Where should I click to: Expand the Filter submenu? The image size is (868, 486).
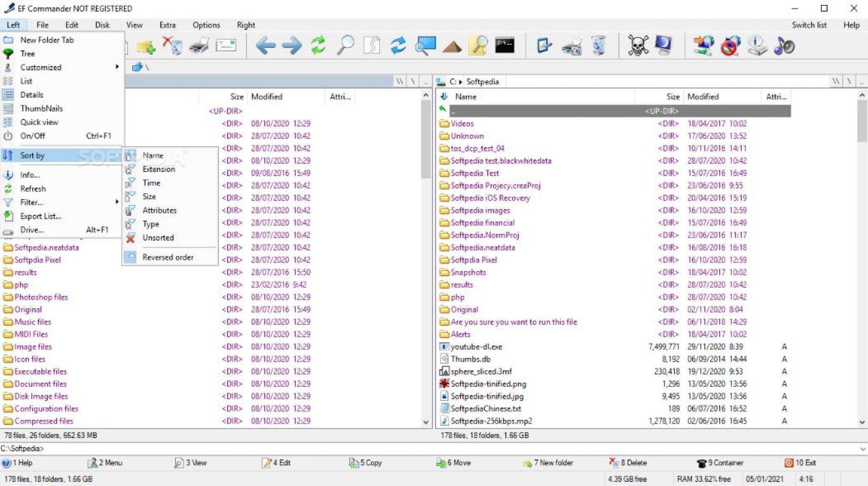click(32, 202)
